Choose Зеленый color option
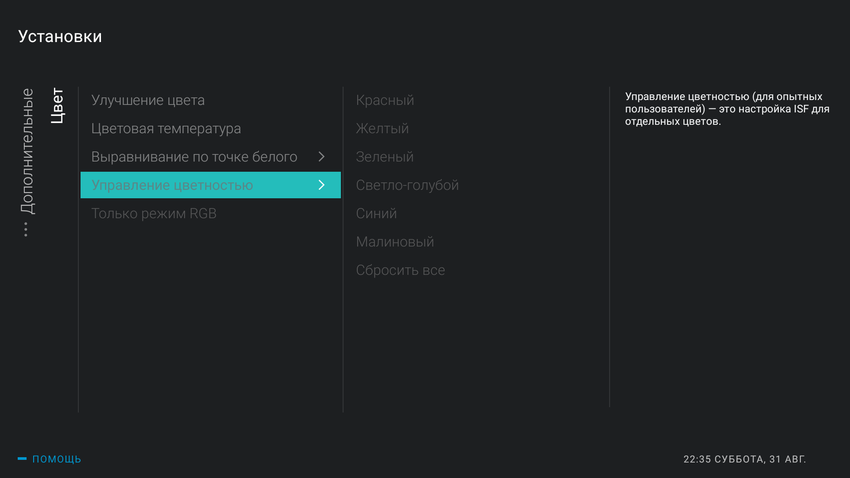The image size is (850, 478). [x=385, y=157]
